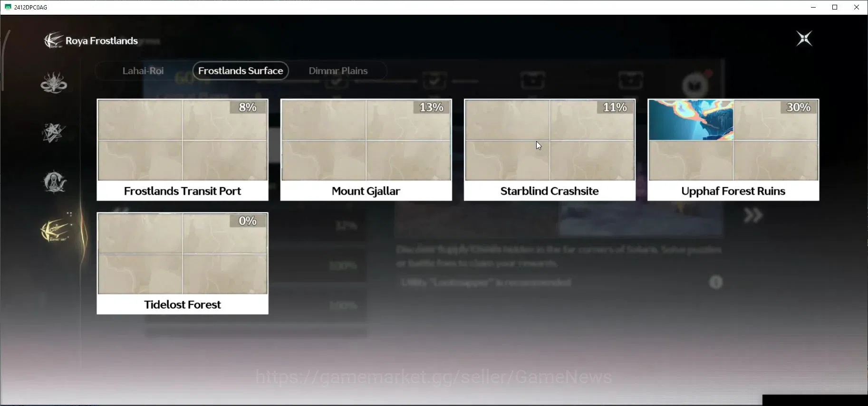
Task: Select the second sidebar star emblem icon
Action: [x=53, y=132]
